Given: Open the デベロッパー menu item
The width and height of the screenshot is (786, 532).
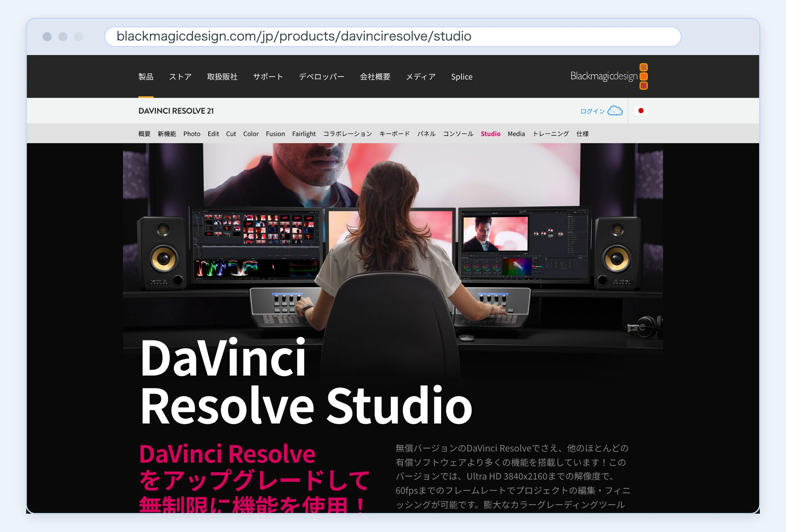Looking at the screenshot, I should (x=321, y=77).
